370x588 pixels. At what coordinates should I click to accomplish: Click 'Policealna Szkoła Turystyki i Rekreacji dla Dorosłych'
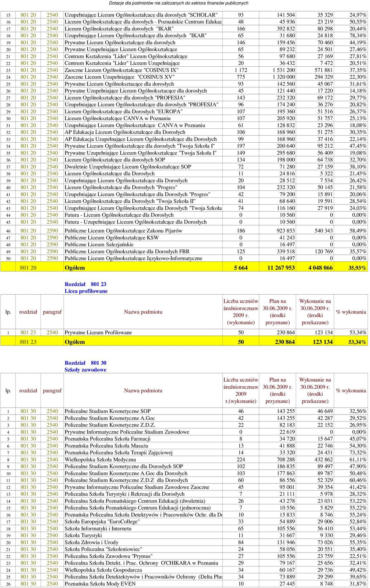124,494
